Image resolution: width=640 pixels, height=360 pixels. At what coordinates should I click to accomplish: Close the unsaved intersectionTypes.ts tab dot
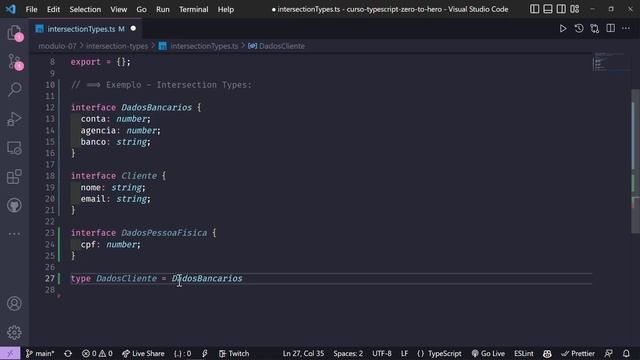tap(133, 29)
